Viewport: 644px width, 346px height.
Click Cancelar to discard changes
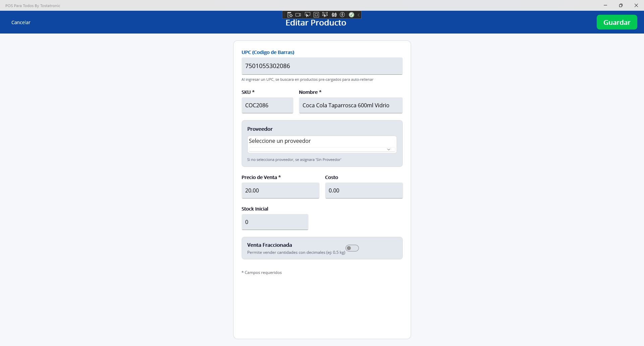click(x=21, y=22)
